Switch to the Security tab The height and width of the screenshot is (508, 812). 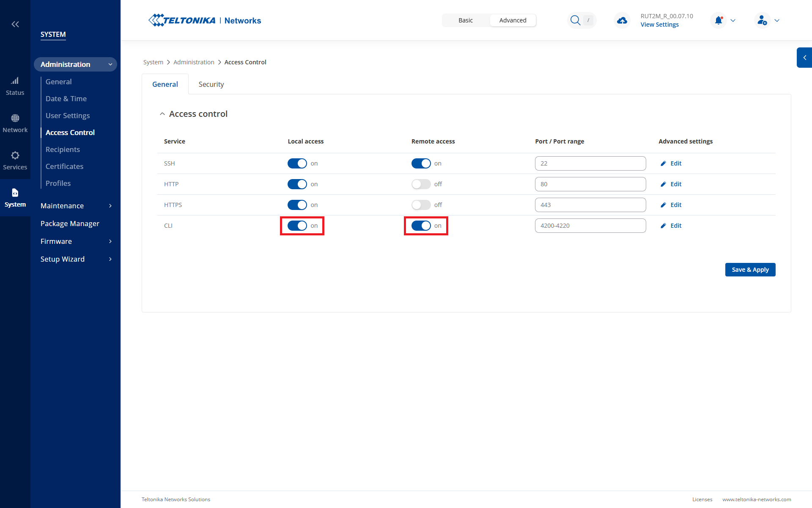(211, 84)
